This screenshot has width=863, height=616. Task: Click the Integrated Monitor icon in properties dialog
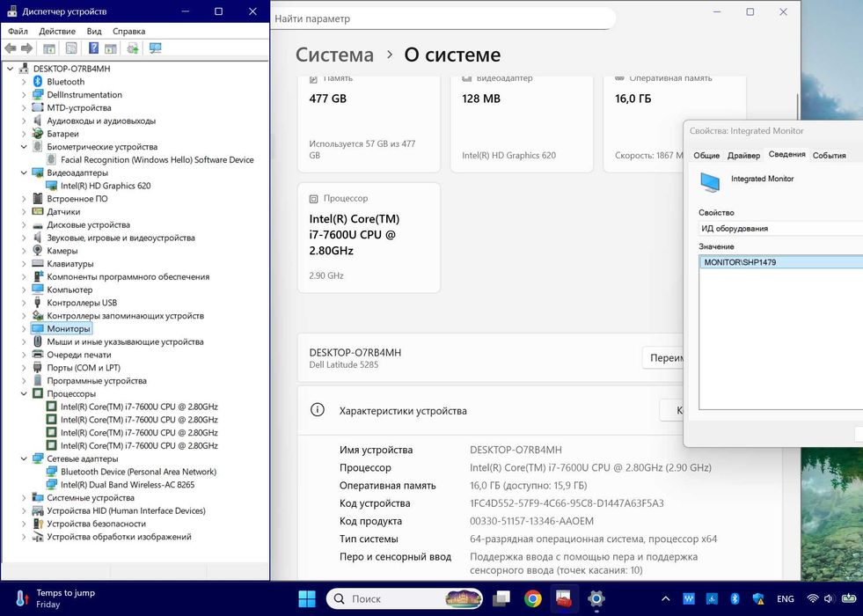click(710, 182)
